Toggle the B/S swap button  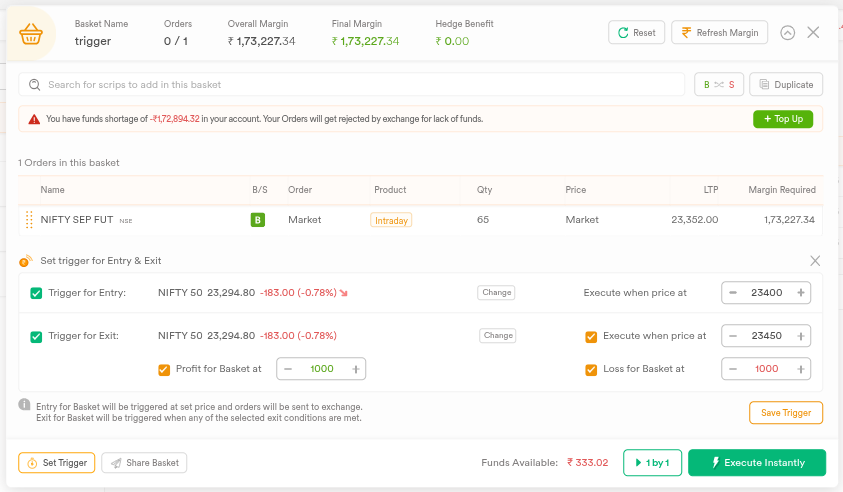[x=719, y=84]
